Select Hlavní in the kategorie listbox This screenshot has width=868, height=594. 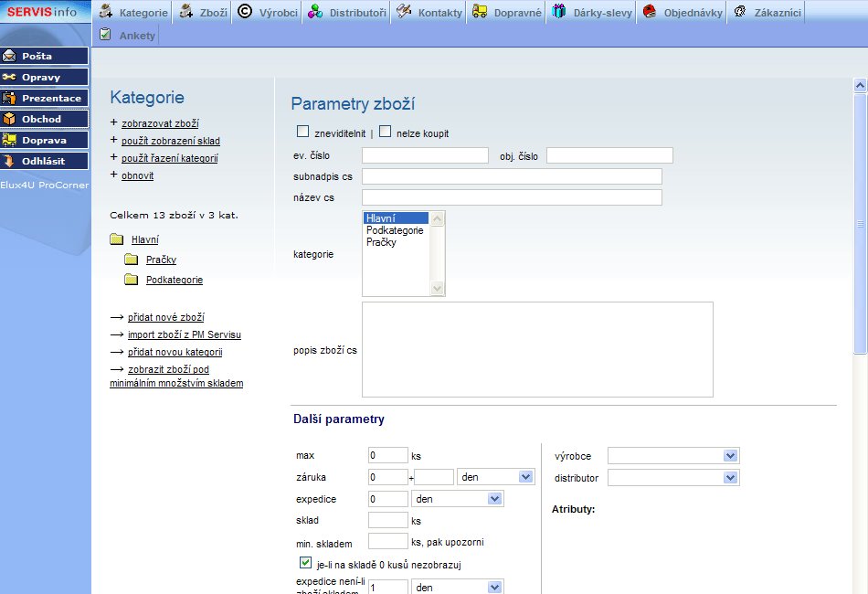pos(397,218)
